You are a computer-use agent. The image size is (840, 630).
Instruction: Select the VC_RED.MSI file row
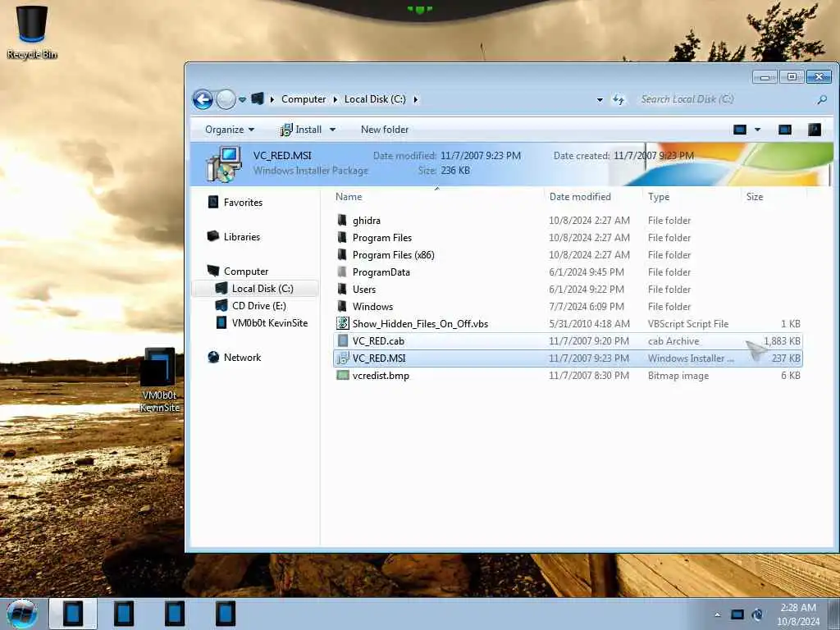coord(568,358)
